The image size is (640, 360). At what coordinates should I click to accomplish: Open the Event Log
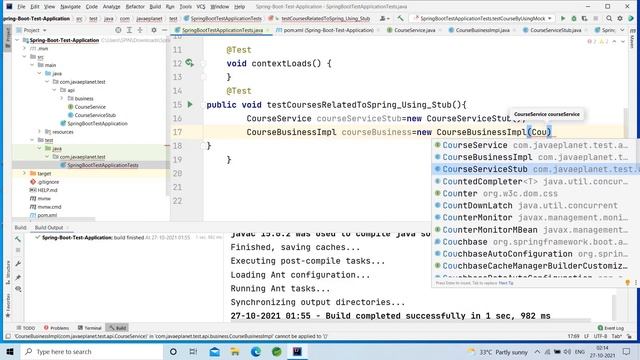point(610,328)
